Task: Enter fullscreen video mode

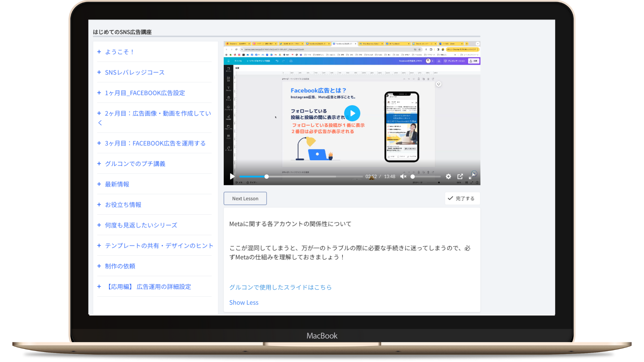Action: click(472, 176)
